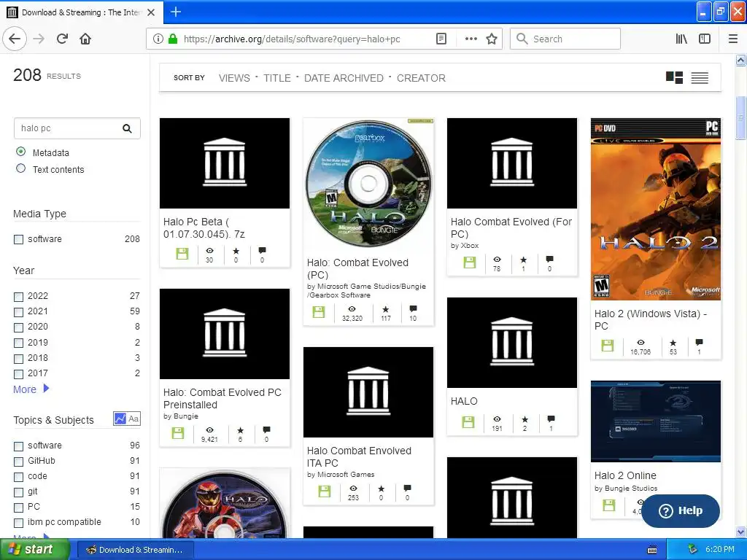Filter by year 2022 checkbox
Viewport: 747px width, 560px height.
pos(18,297)
